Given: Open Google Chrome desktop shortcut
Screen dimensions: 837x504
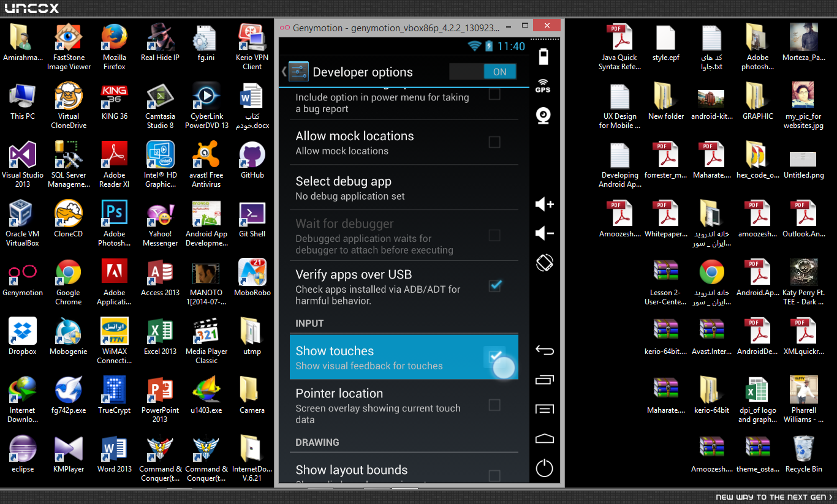Looking at the screenshot, I should (x=68, y=273).
